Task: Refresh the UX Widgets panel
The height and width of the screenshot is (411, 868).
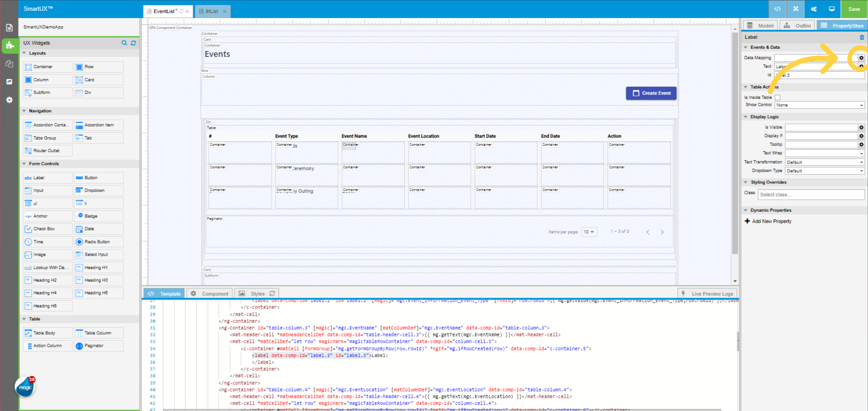Action: click(x=133, y=43)
